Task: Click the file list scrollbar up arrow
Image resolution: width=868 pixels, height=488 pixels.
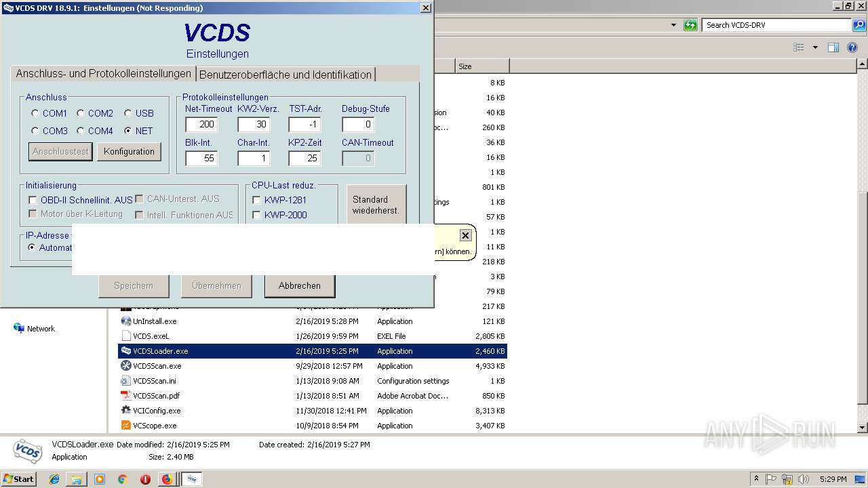Action: point(863,64)
